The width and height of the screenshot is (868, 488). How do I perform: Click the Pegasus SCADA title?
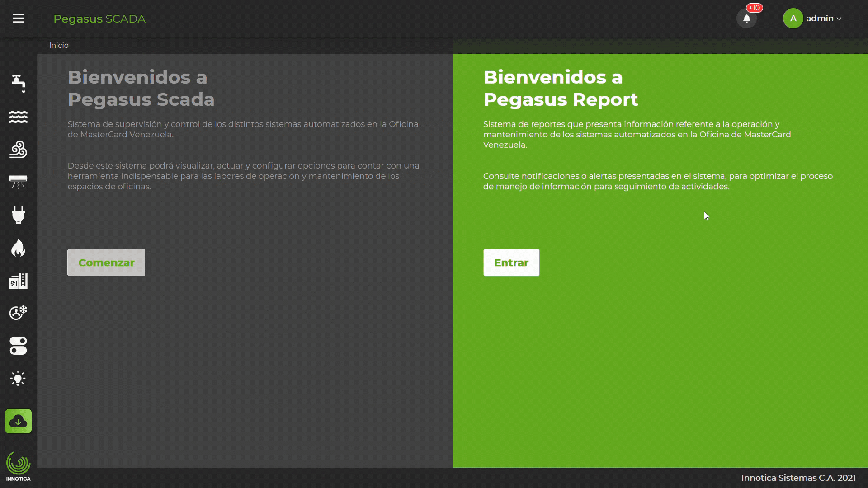point(99,19)
